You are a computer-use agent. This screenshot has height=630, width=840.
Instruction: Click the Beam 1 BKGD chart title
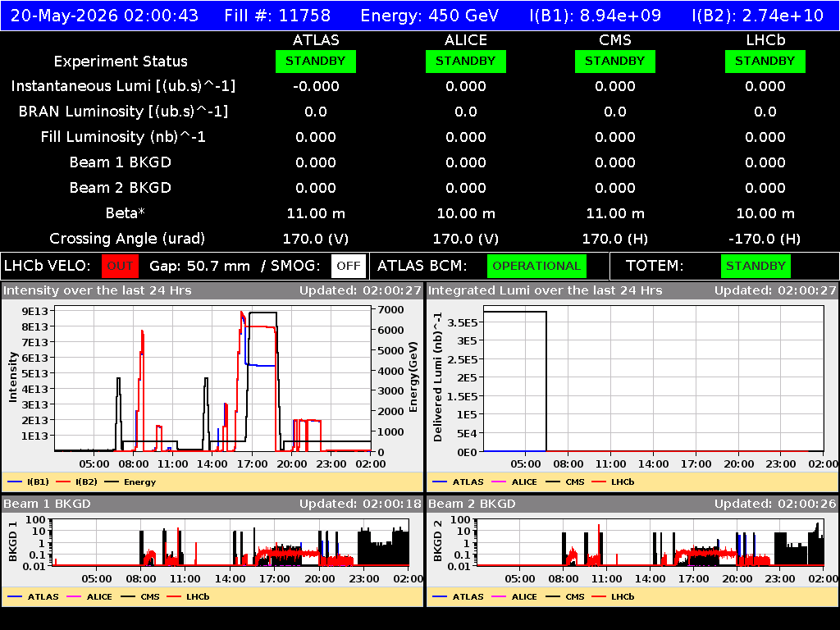coord(47,504)
